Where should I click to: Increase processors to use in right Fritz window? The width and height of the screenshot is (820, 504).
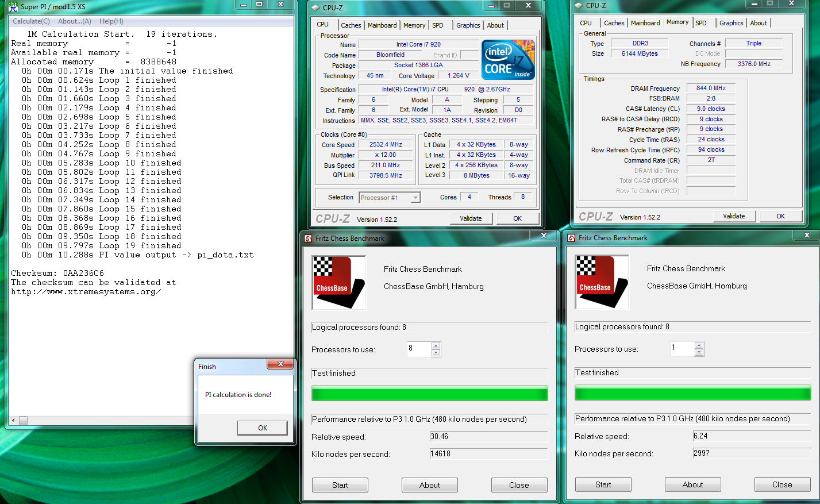[699, 345]
